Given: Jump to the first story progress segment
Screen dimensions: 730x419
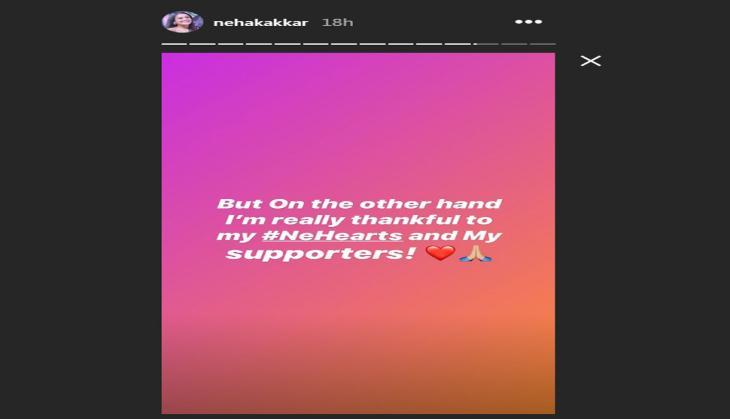Looking at the screenshot, I should (174, 44).
